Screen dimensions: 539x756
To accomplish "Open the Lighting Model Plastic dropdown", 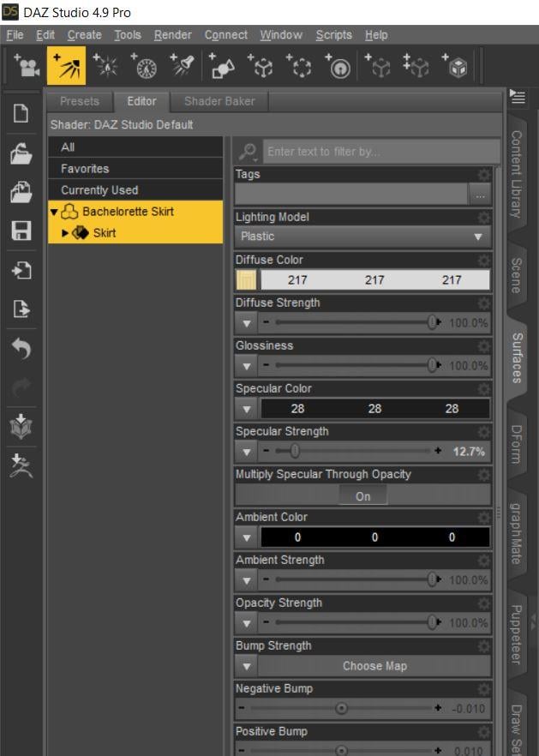I will pos(362,237).
